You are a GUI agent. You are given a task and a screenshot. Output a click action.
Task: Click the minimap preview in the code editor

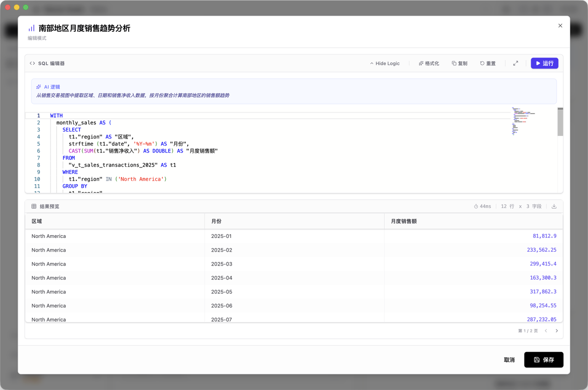click(524, 121)
